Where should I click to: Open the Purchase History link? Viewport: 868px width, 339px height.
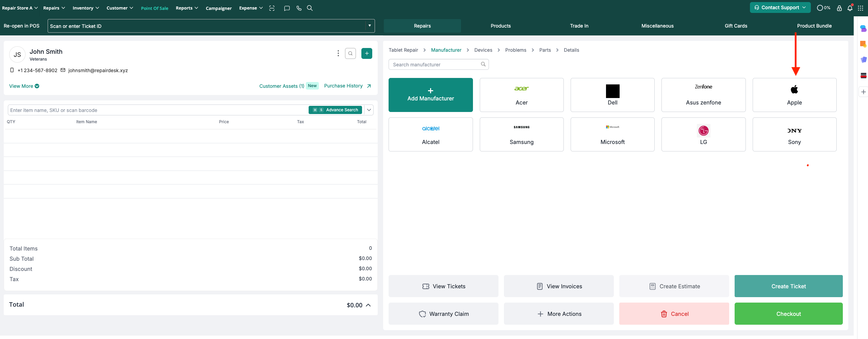point(347,86)
